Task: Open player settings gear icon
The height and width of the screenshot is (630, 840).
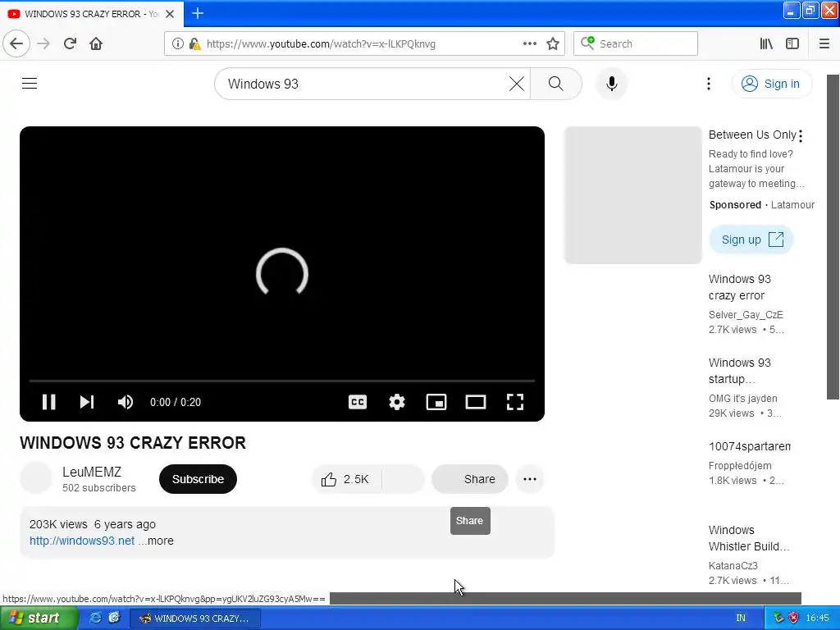Action: [x=396, y=402]
